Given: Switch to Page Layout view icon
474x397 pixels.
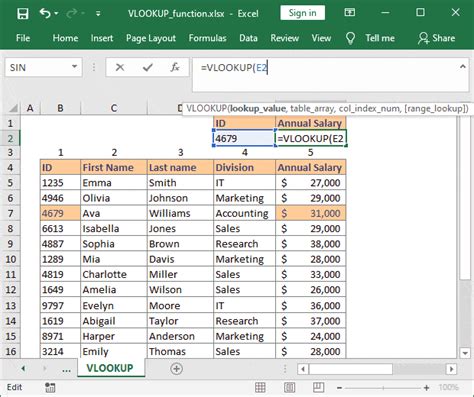Looking at the screenshot, I should click(x=289, y=387).
